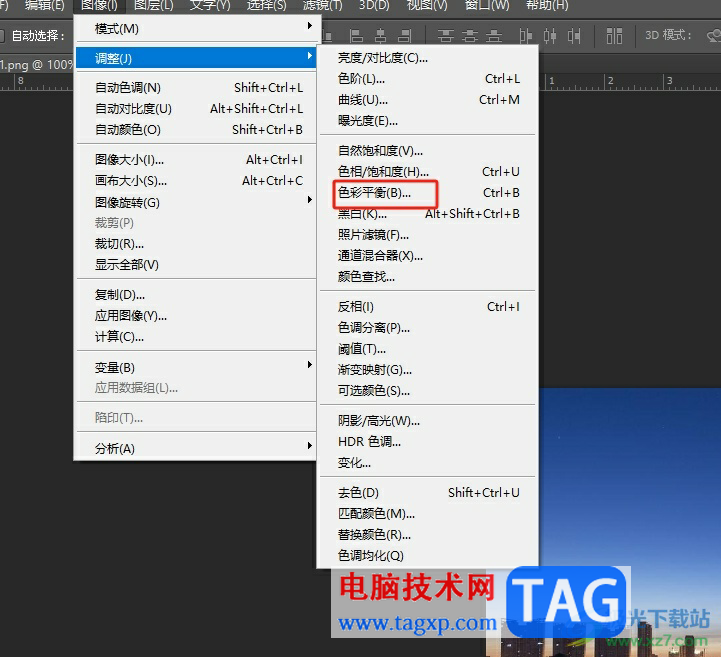The width and height of the screenshot is (721, 657).
Task: Open 应用图像(Y)... menu entry
Action: [196, 316]
